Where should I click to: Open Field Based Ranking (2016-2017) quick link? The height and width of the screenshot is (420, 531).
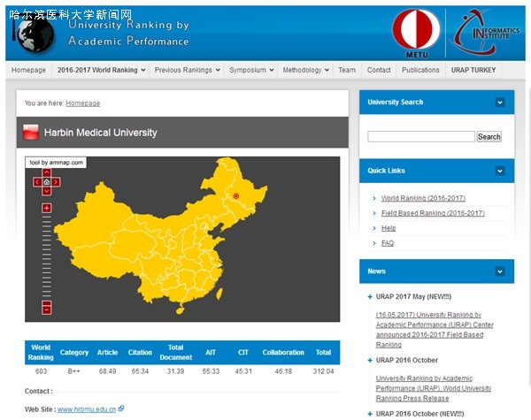[x=433, y=213]
